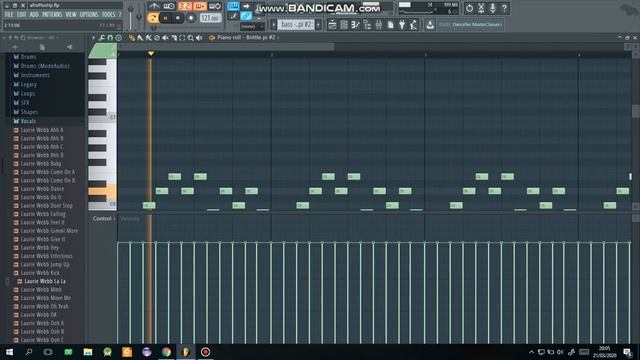Toggle the metronome button
This screenshot has width=640, height=360.
pos(154,6)
